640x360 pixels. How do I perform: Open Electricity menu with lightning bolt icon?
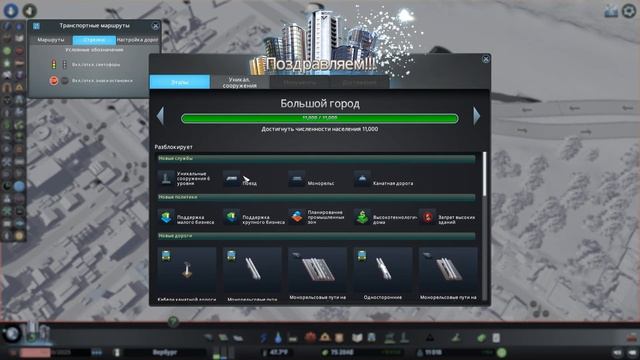[264, 338]
